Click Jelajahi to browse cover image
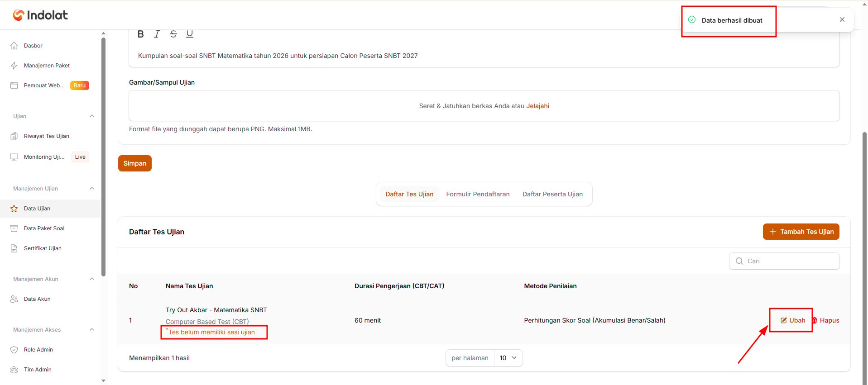 537,106
